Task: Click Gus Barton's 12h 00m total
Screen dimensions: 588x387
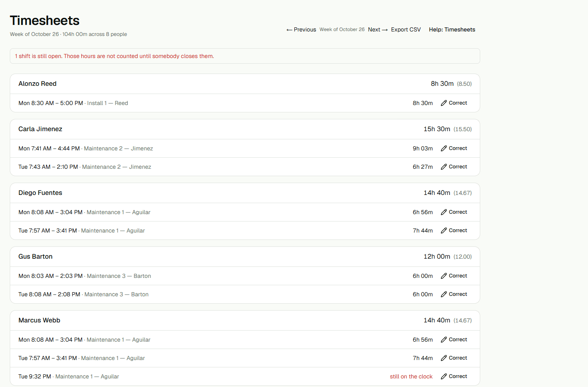Action: click(x=437, y=257)
